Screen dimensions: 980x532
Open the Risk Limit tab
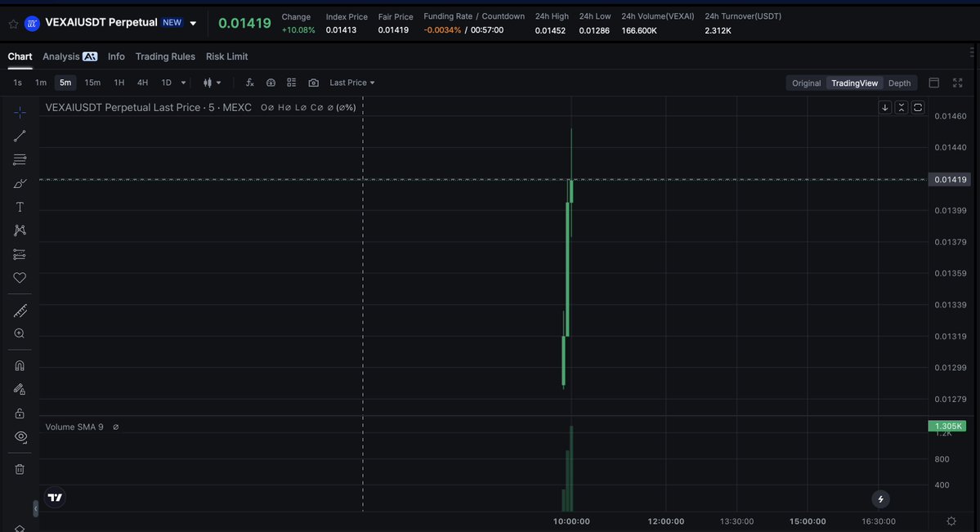[x=227, y=56]
